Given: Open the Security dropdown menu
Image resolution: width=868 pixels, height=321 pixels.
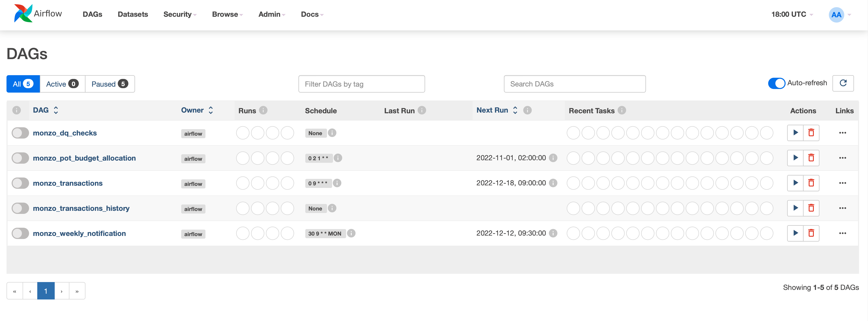Looking at the screenshot, I should point(180,14).
